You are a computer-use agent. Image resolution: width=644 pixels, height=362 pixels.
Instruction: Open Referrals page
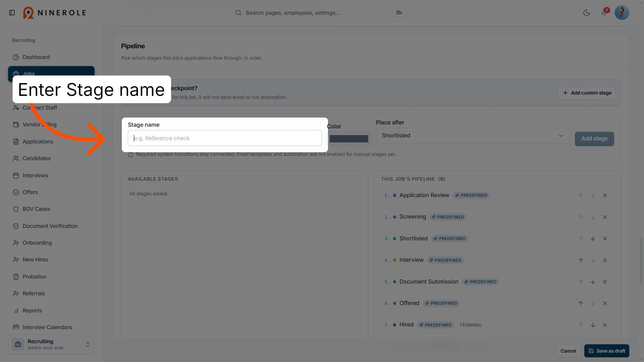click(x=51, y=293)
